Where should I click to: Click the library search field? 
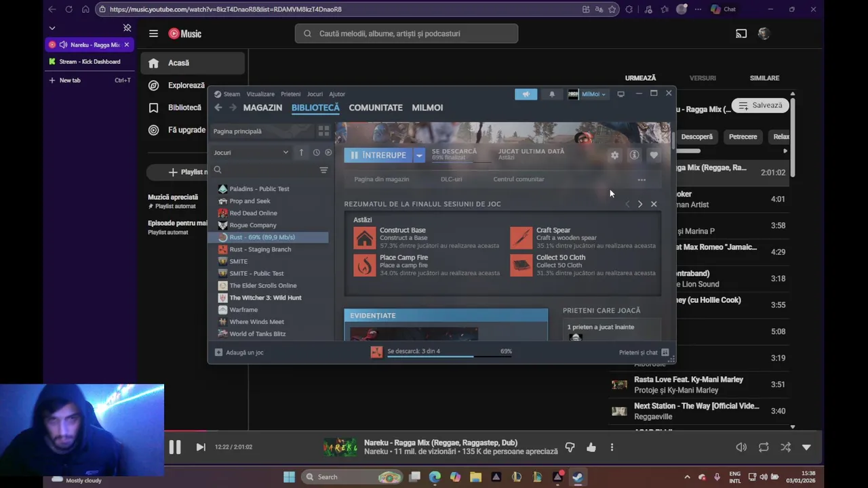[x=264, y=170]
